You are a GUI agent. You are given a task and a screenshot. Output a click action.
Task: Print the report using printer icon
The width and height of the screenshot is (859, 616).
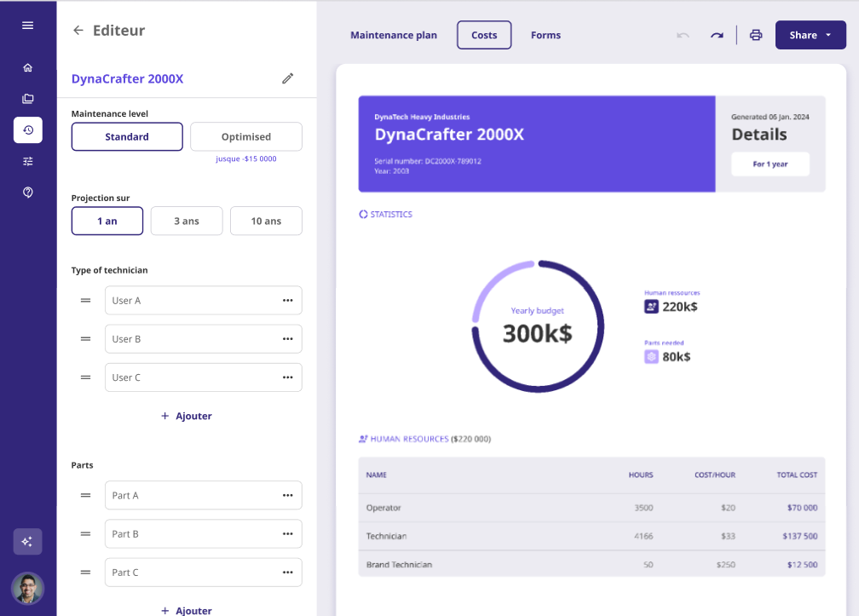coord(755,35)
